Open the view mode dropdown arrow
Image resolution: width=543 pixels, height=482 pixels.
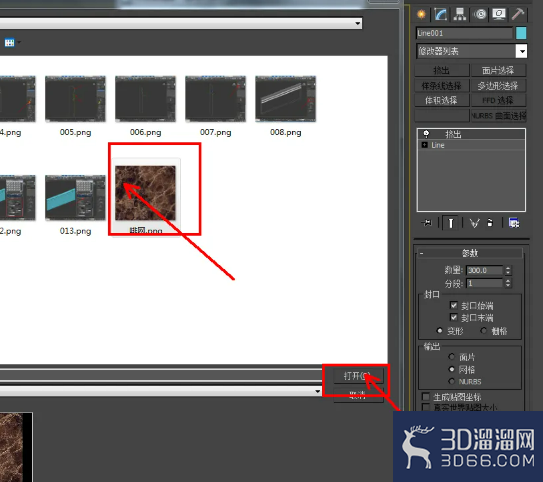19,43
